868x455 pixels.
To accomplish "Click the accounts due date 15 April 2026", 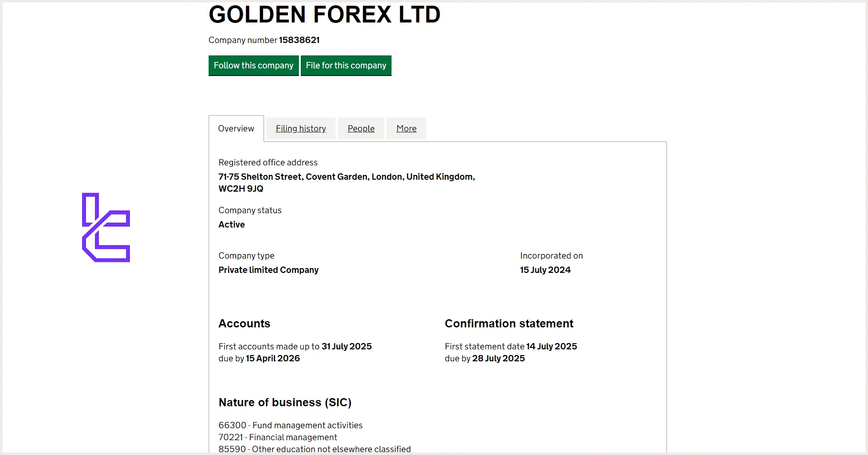I will [x=273, y=358].
